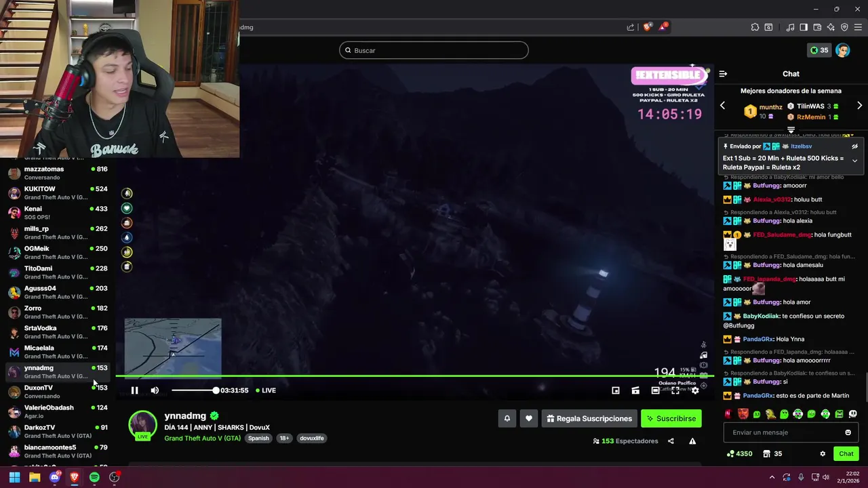868x488 pixels.
Task: Click the Spanish language tag
Action: (x=258, y=439)
